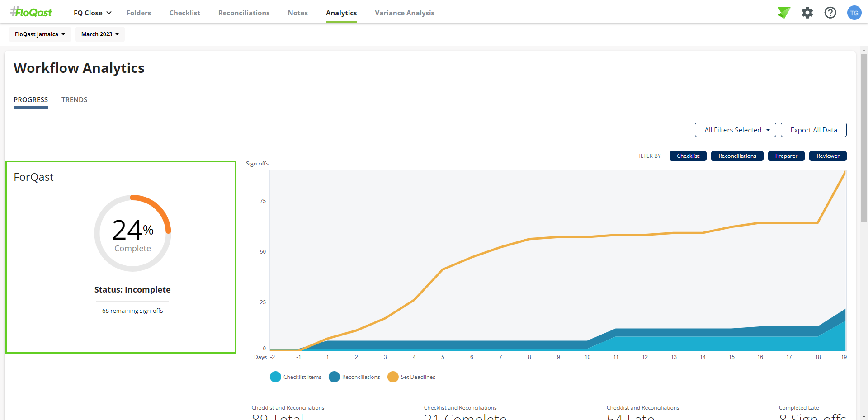Open Variance Analysis page
Viewport: 868px width, 420px height.
tap(405, 13)
